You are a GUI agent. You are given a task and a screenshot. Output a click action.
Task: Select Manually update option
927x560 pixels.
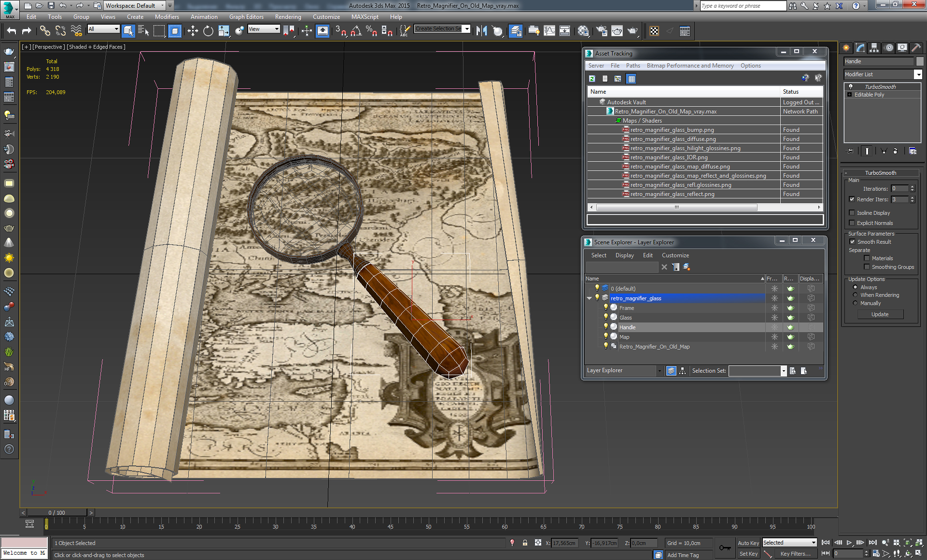click(855, 303)
